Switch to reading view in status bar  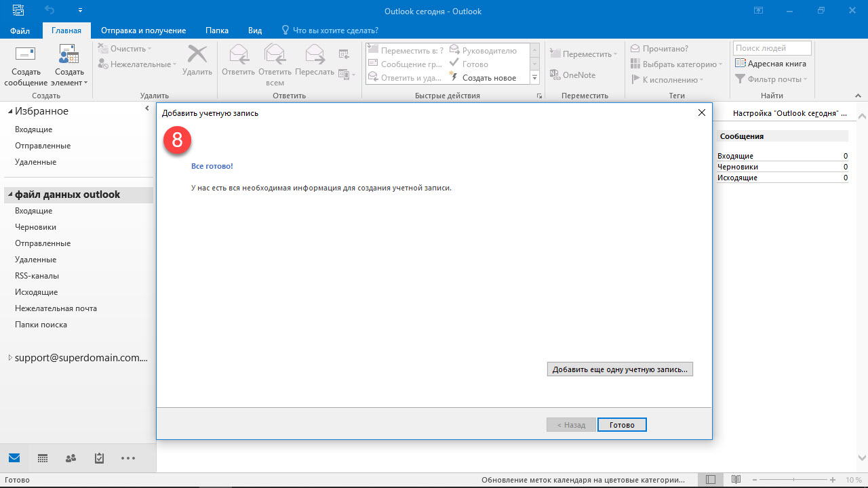[736, 480]
